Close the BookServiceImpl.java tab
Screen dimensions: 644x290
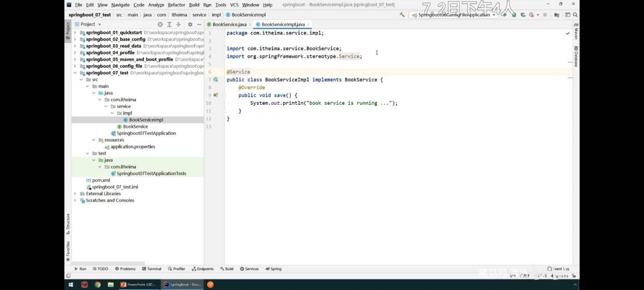pos(308,24)
